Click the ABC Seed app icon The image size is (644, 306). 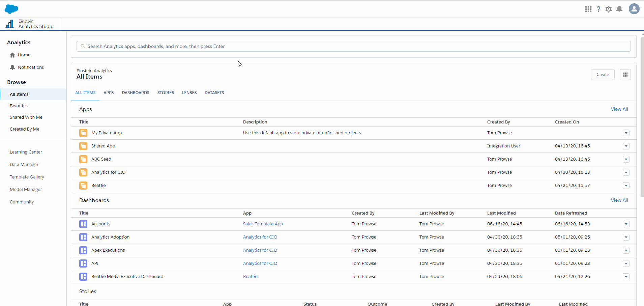pyautogui.click(x=83, y=159)
